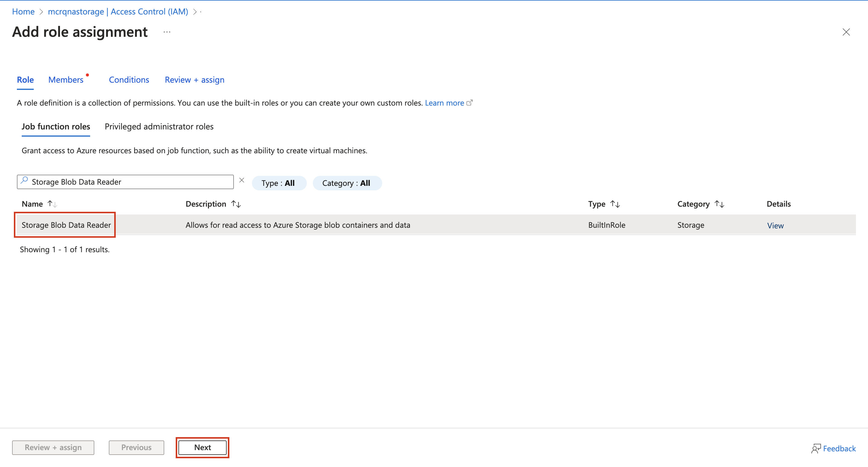The image size is (868, 467).
Task: Select the Job function roles tab
Action: point(56,126)
